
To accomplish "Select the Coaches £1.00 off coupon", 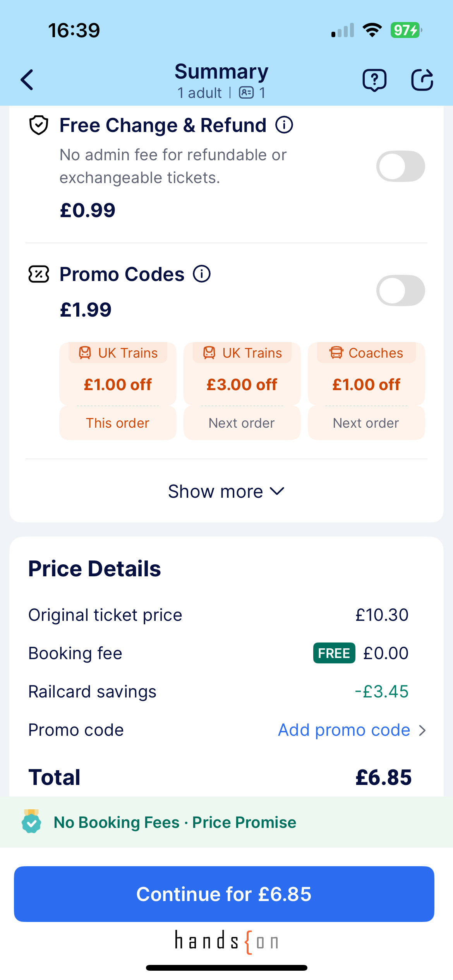I will 366,391.
